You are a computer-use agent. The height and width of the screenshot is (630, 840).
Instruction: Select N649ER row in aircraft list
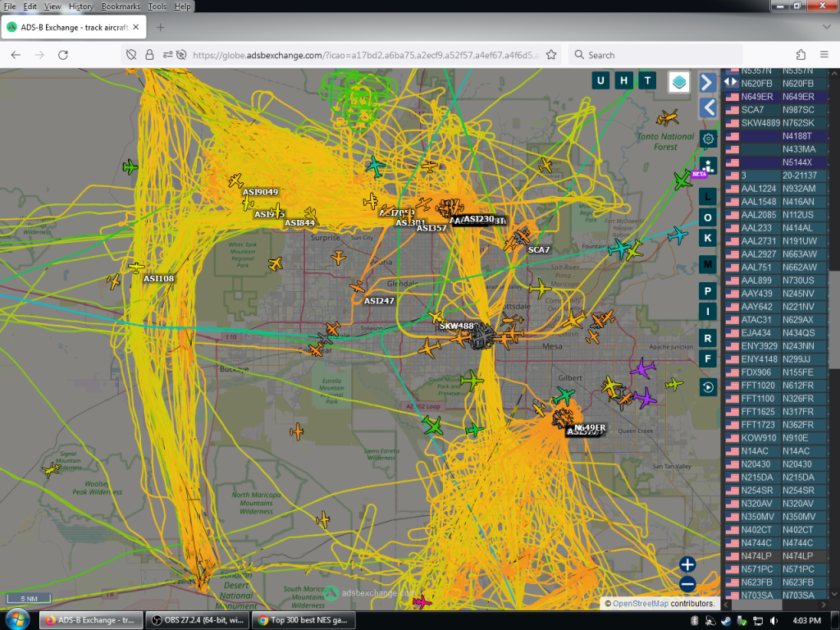tap(776, 97)
